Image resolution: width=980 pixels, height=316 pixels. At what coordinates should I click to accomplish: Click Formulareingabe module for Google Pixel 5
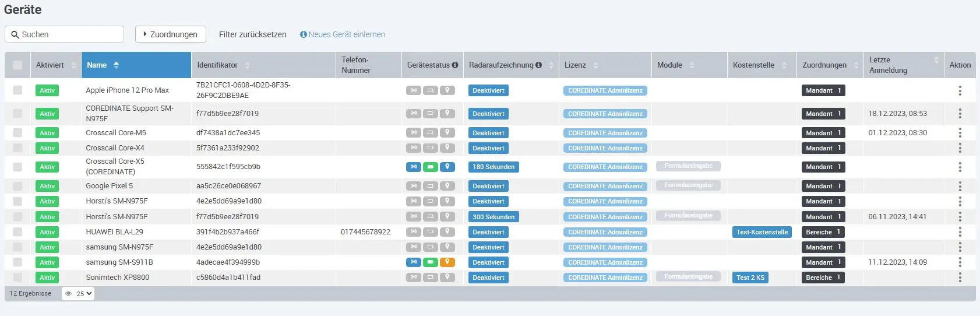tap(688, 185)
